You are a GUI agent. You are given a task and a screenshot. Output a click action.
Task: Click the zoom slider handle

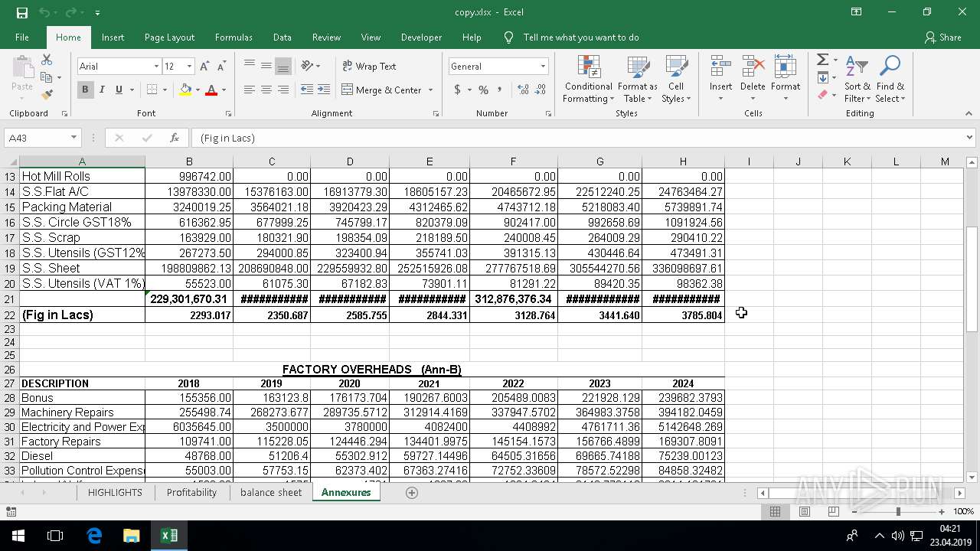click(898, 511)
